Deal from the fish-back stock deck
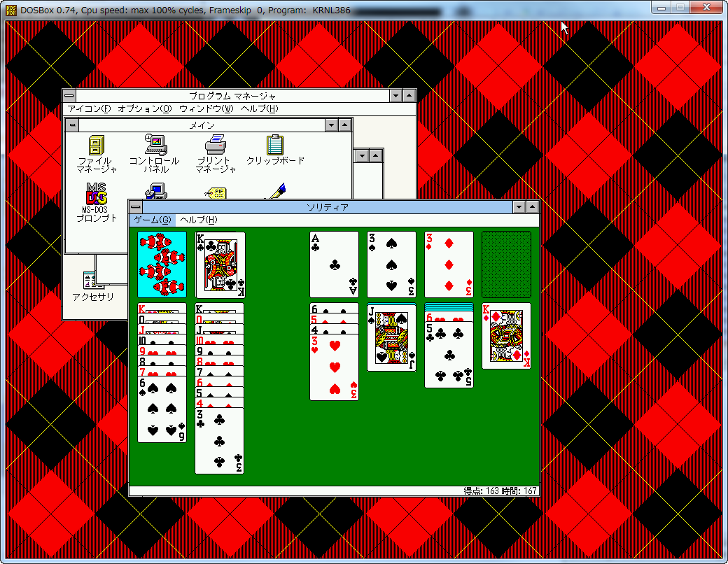Screen dimensions: 728x564 pos(162,265)
